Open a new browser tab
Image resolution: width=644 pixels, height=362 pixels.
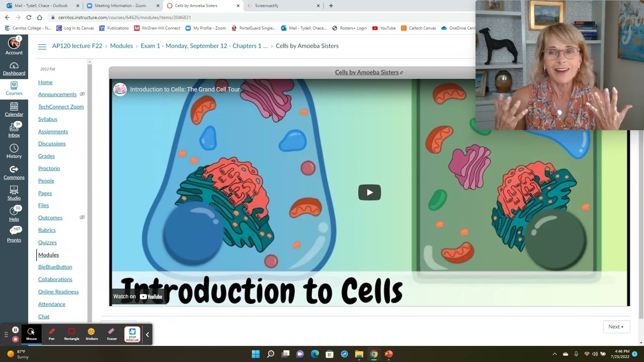[x=331, y=6]
